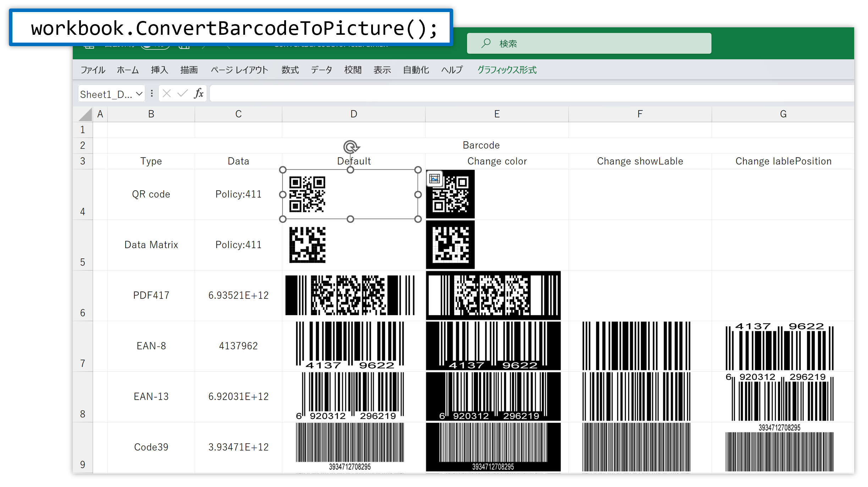Switch to グラフィックス形式 contextual tab
This screenshot has height=487, width=868.
[507, 70]
